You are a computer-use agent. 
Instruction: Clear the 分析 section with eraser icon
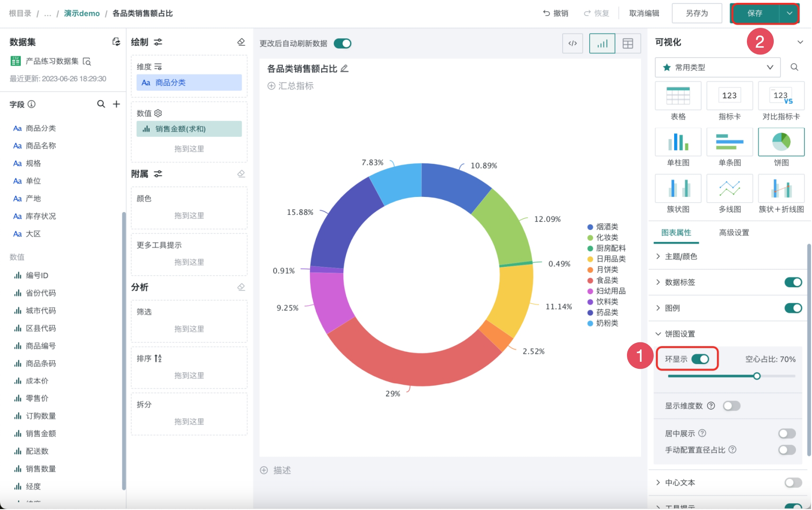pos(241,287)
